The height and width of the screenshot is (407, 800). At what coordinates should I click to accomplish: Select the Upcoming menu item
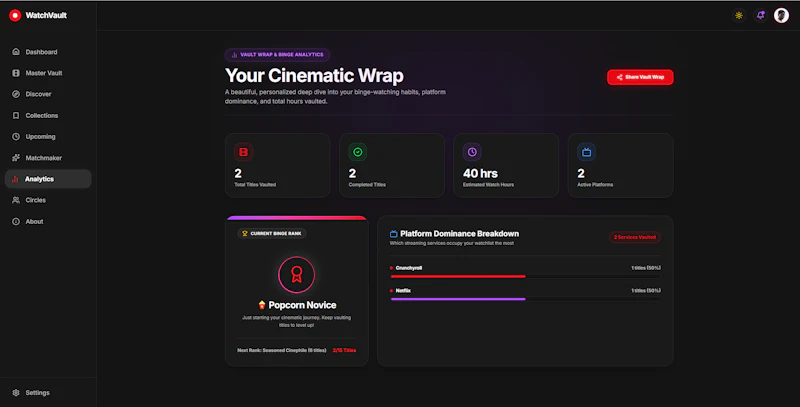click(48, 137)
